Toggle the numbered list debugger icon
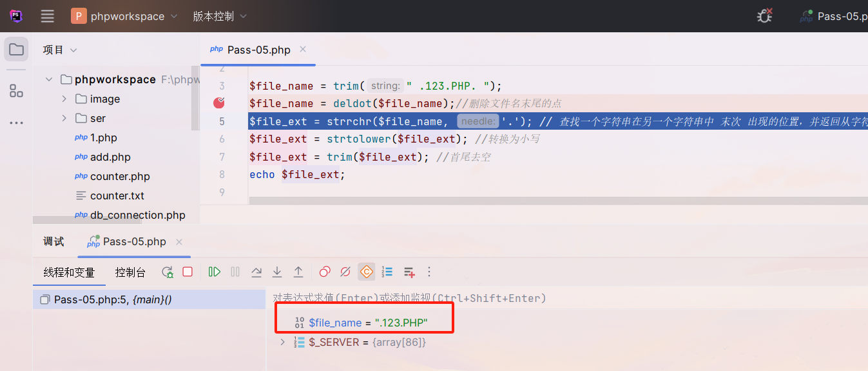Viewport: 868px width, 371px height. click(387, 272)
